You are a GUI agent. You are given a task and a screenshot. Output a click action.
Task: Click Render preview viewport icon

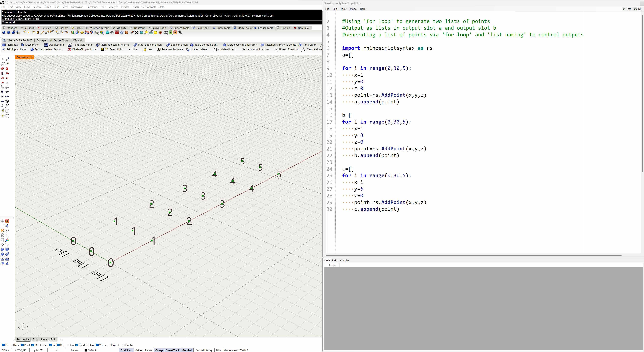[32, 49]
